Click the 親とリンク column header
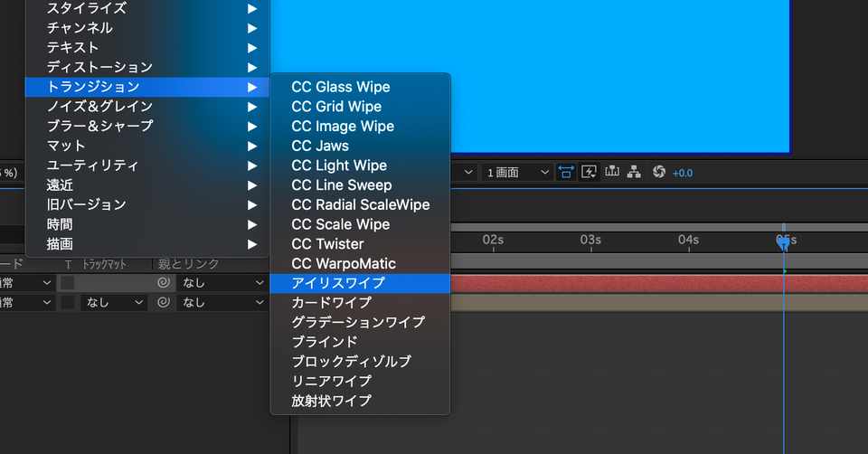Screen dimensions: 868x454 point(189,264)
